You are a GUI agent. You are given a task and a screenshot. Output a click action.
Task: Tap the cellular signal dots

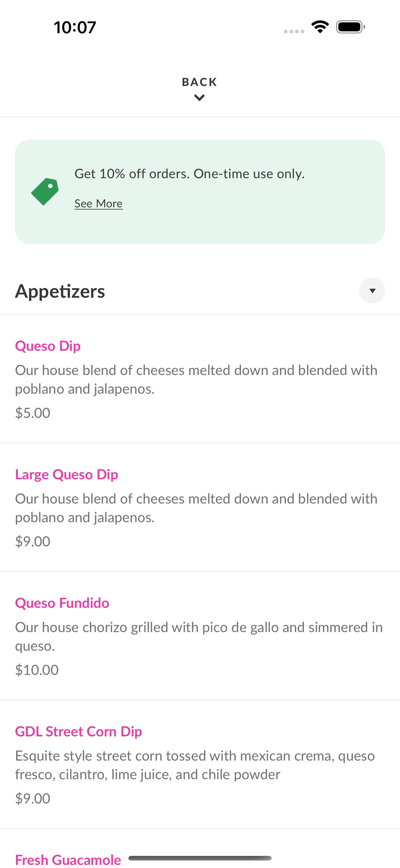pyautogui.click(x=294, y=31)
